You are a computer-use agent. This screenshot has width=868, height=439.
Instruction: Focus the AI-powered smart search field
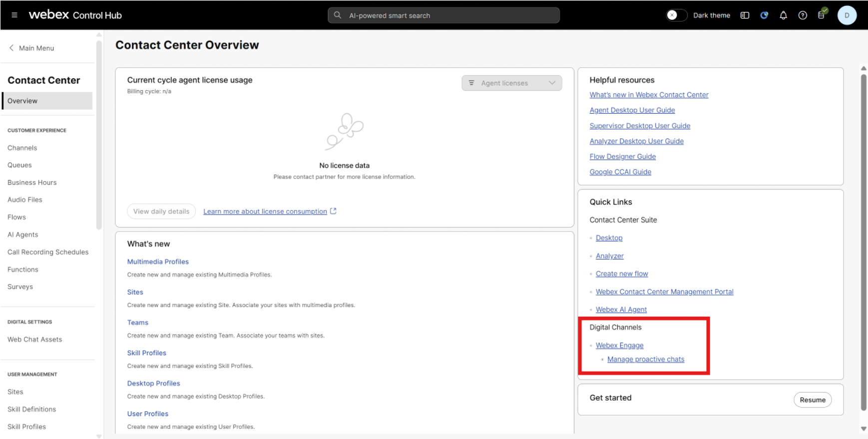(443, 15)
